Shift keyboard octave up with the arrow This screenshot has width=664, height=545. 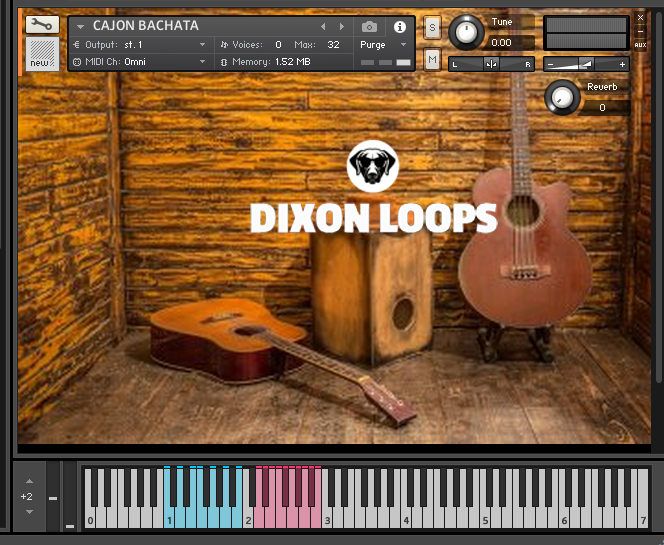point(28,481)
